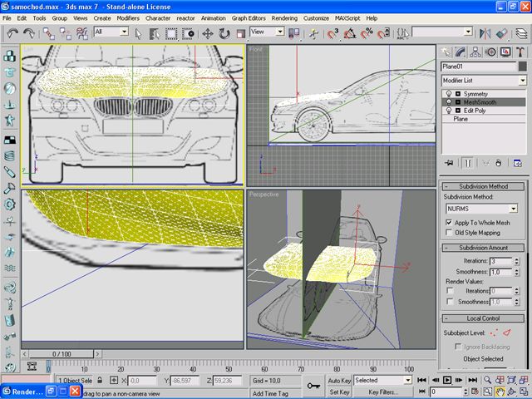This screenshot has height=399, width=532.
Task: Choose the Select and Scale tool
Action: tap(240, 33)
